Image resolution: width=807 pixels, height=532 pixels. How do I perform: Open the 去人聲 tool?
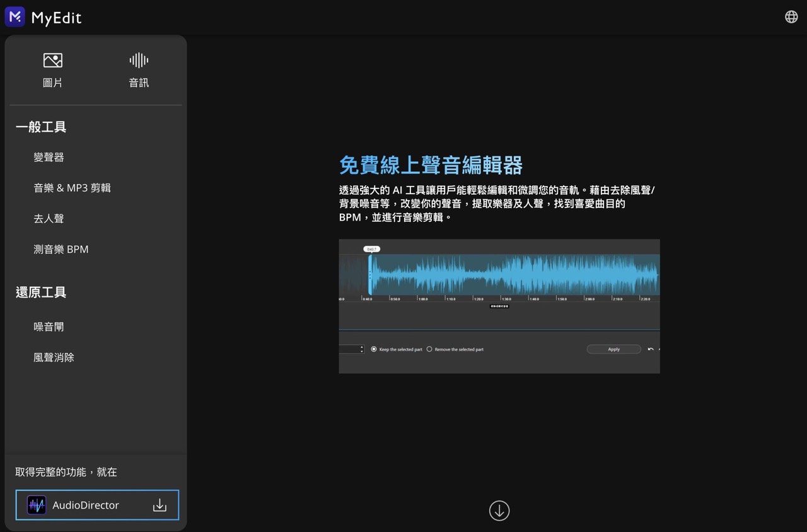click(49, 218)
